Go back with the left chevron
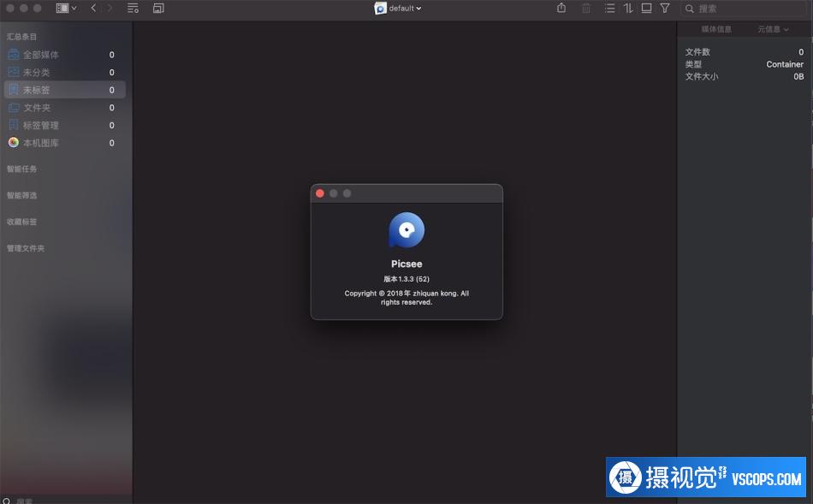Image resolution: width=813 pixels, height=504 pixels. (x=93, y=9)
